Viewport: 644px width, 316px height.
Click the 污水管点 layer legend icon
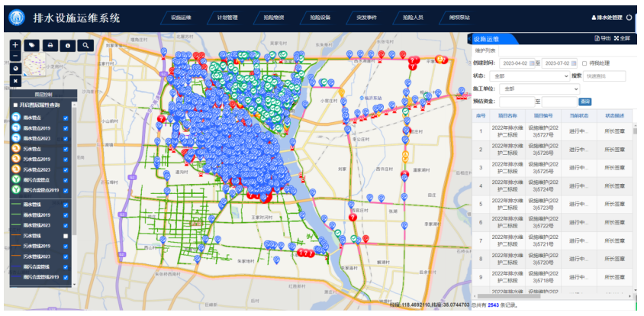(x=15, y=148)
